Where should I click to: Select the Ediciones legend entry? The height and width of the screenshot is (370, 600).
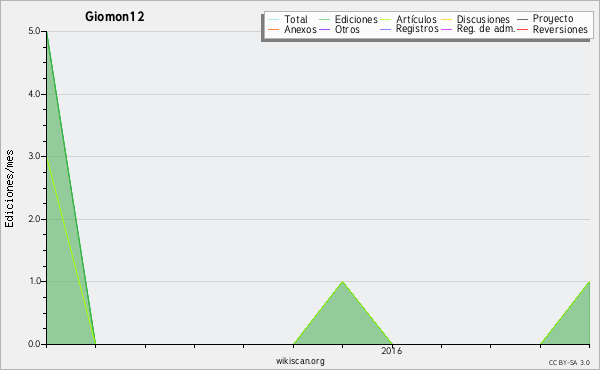pos(356,19)
